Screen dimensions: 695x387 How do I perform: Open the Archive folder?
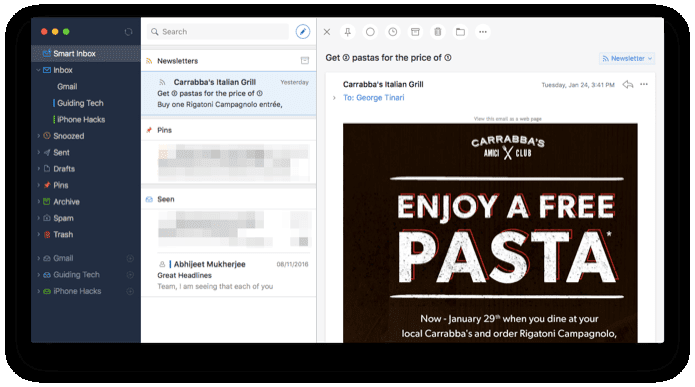[x=66, y=201]
